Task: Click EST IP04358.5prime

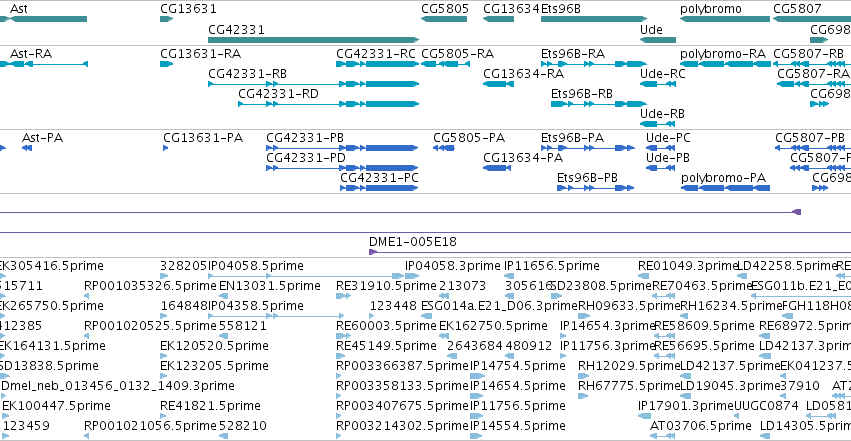Action: tap(277, 316)
